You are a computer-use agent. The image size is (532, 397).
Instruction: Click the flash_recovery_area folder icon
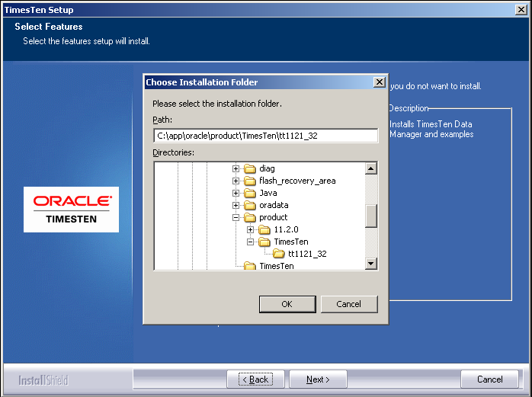250,181
